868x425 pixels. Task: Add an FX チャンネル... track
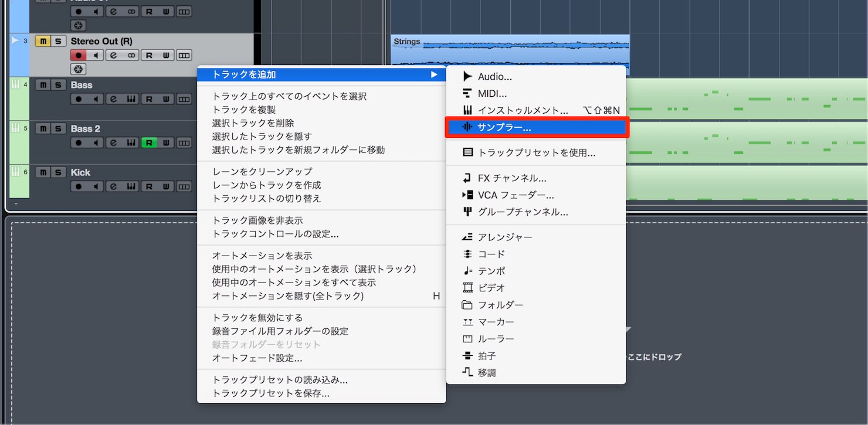[x=536, y=178]
